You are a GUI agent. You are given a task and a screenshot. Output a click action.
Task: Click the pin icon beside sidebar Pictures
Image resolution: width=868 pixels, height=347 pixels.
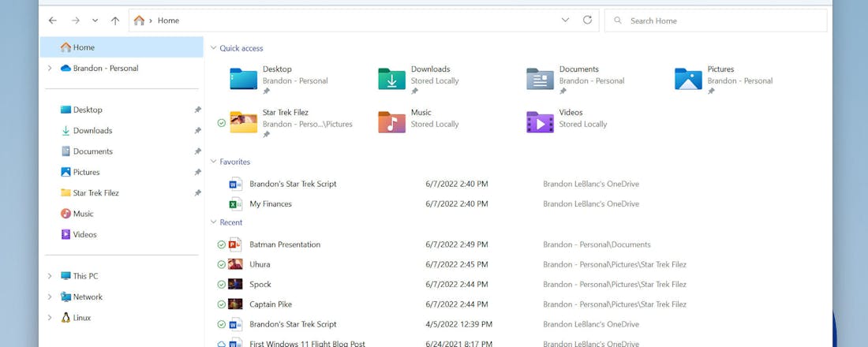click(197, 172)
